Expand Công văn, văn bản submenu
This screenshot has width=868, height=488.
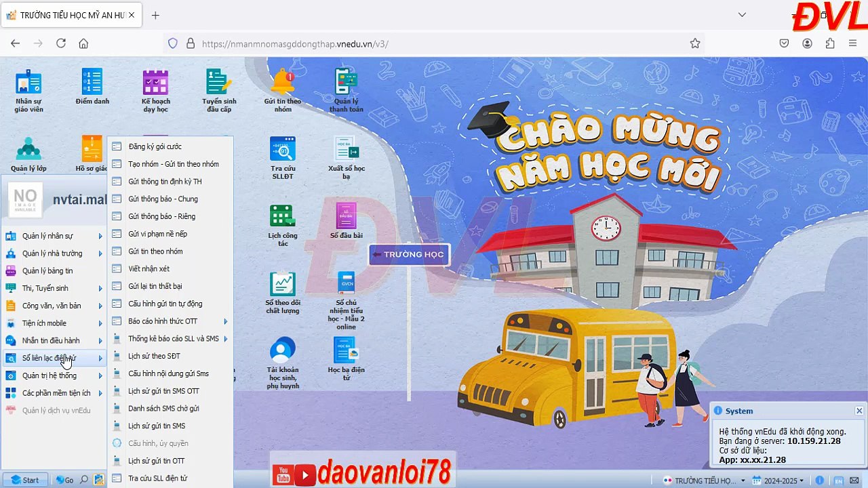coord(54,306)
